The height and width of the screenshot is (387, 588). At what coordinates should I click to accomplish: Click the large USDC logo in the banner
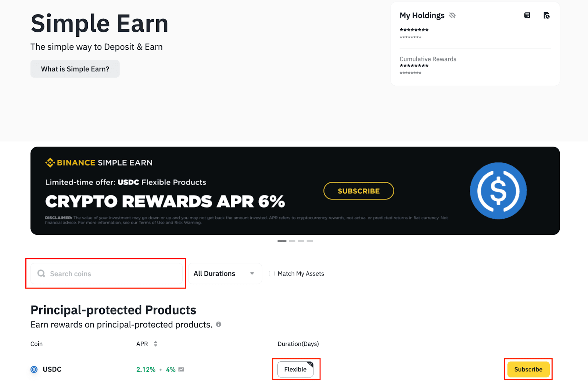[x=498, y=191]
